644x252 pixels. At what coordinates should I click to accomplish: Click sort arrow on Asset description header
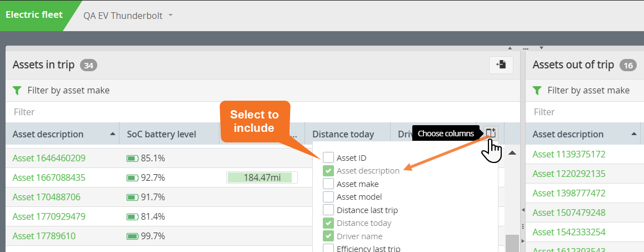click(113, 134)
